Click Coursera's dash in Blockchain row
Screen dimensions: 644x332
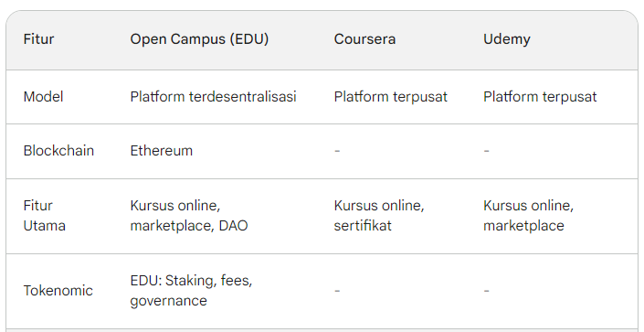tap(337, 151)
